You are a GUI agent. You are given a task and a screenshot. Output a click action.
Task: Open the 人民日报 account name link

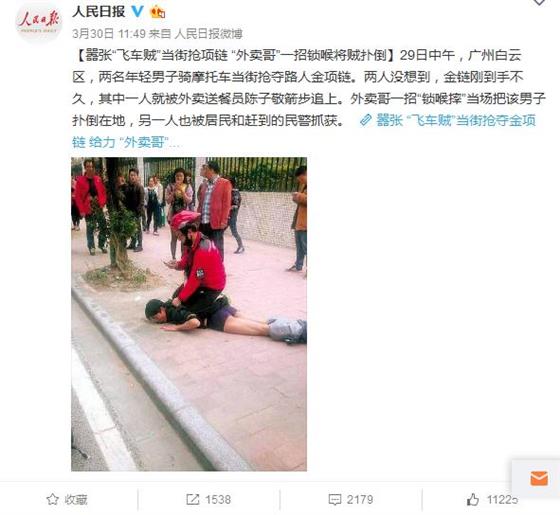99,12
